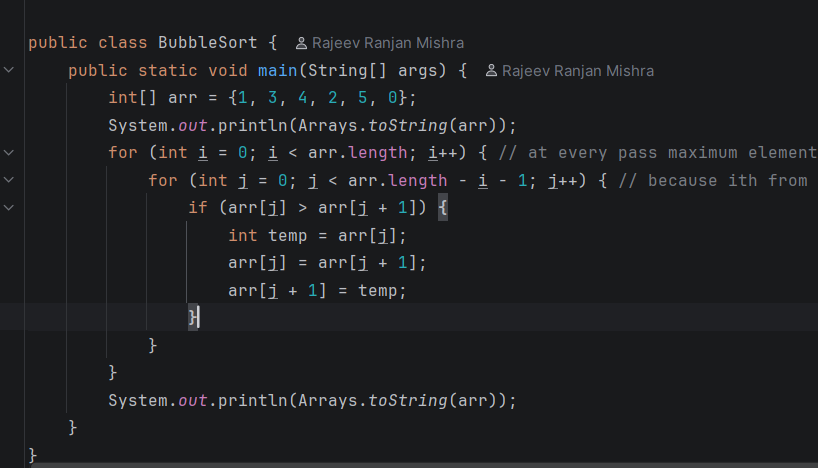
Task: Click 'i++' in outer for loop
Action: (442, 153)
